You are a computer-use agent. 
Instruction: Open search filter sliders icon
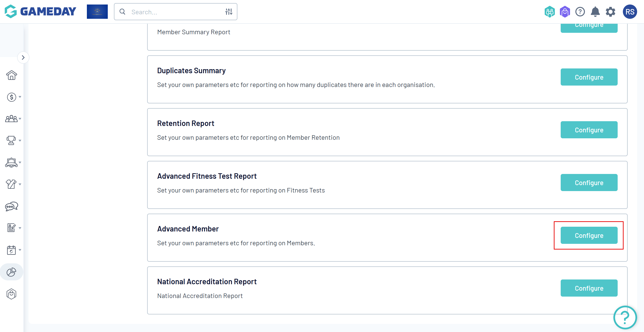229,12
